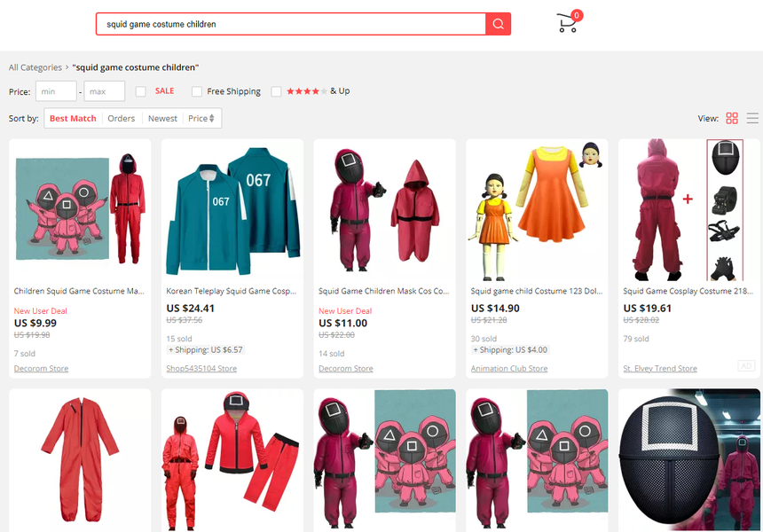Click the 79 sold text
Image resolution: width=763 pixels, height=532 pixels.
pyautogui.click(x=636, y=339)
